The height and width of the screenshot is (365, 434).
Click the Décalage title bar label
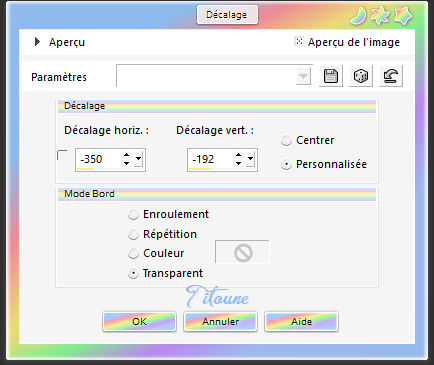click(227, 15)
